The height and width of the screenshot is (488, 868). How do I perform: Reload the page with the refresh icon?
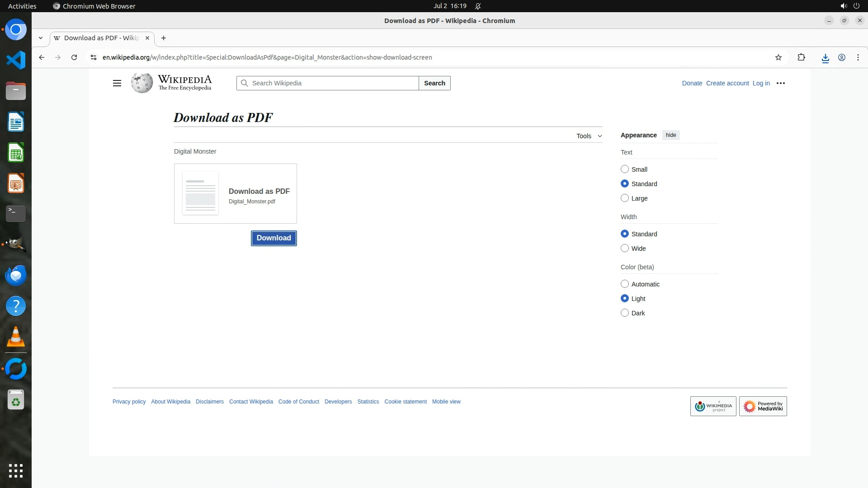pyautogui.click(x=74, y=57)
